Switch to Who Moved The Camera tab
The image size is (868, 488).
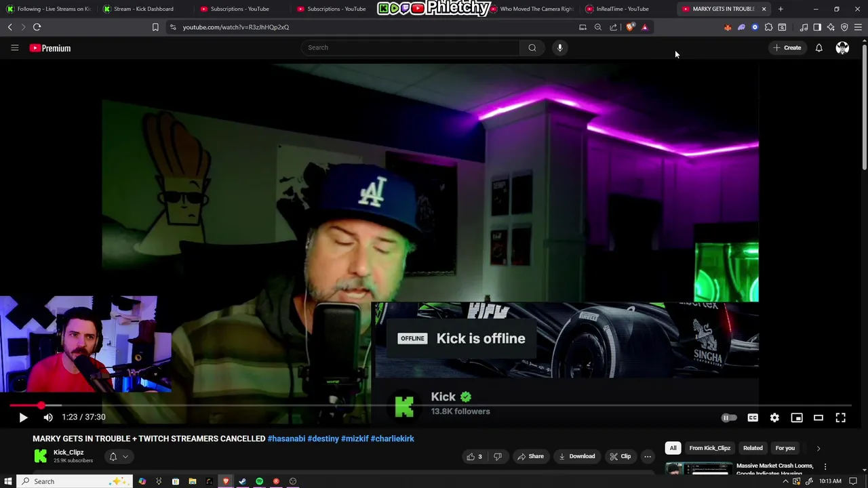[532, 9]
